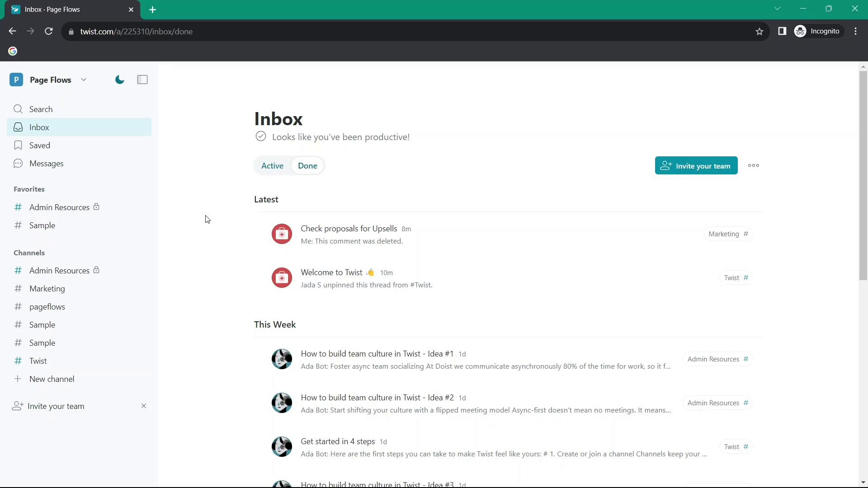Open Welcome to Twist thread
868x488 pixels.
(331, 272)
